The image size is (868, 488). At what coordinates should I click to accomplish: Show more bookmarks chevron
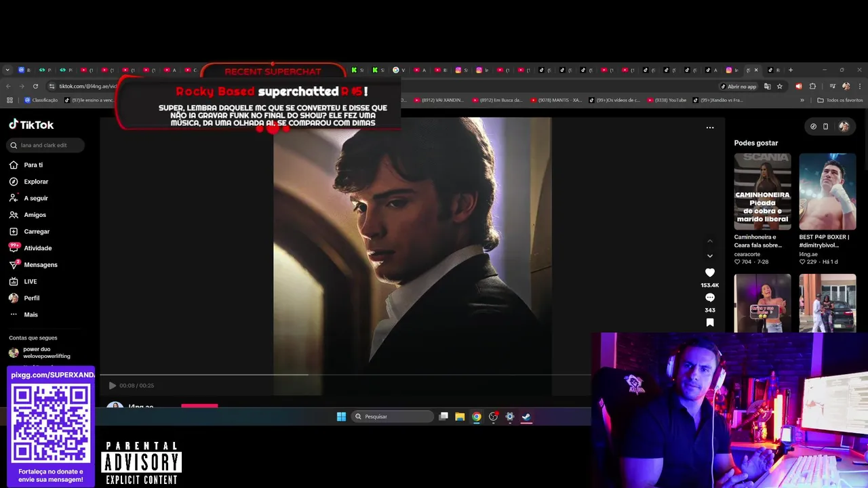click(802, 100)
